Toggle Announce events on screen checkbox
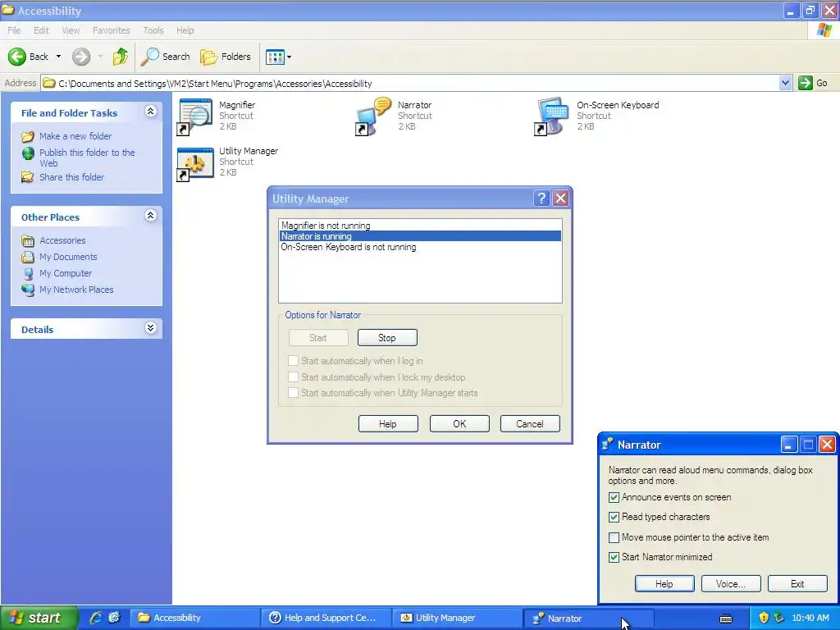This screenshot has width=840, height=630. [614, 498]
